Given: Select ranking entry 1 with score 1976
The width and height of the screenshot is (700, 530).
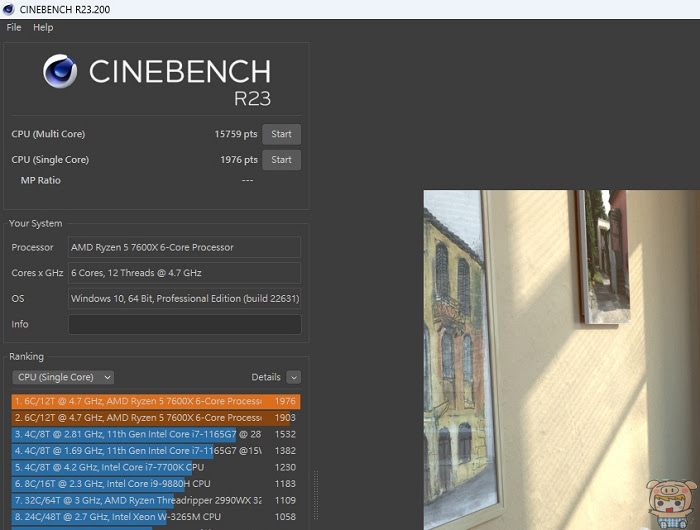Looking at the screenshot, I should point(155,401).
